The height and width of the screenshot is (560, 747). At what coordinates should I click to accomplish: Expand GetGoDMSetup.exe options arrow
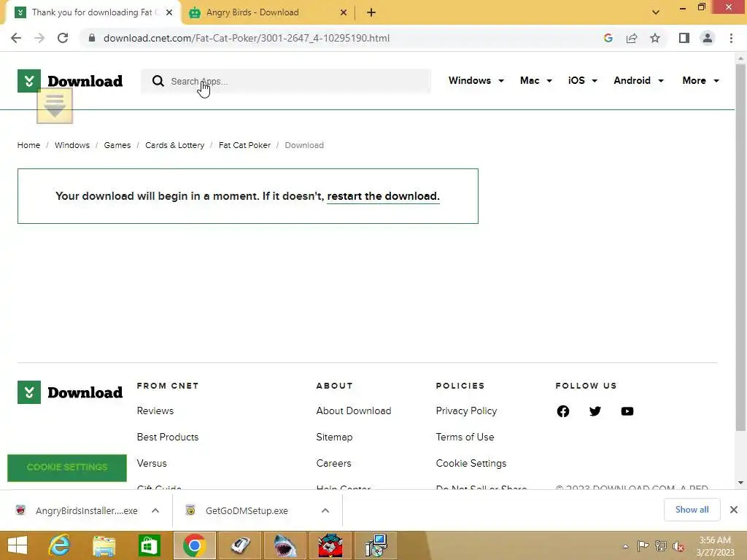click(325, 510)
